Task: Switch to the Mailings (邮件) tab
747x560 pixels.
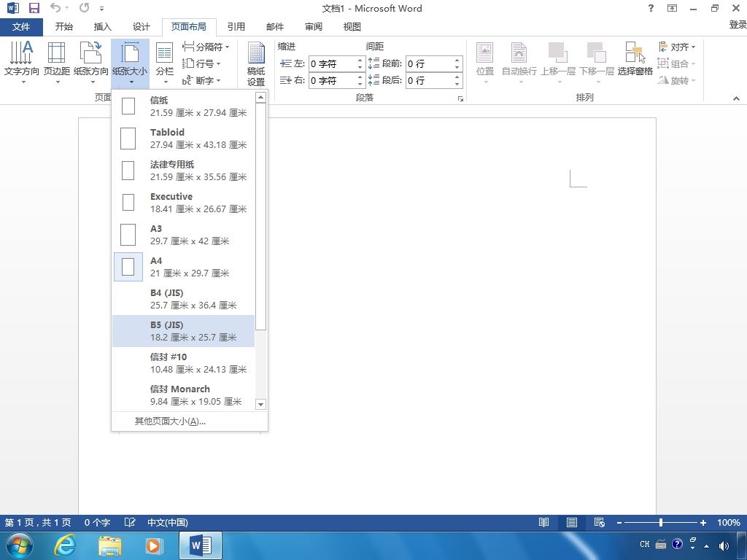Action: click(275, 27)
